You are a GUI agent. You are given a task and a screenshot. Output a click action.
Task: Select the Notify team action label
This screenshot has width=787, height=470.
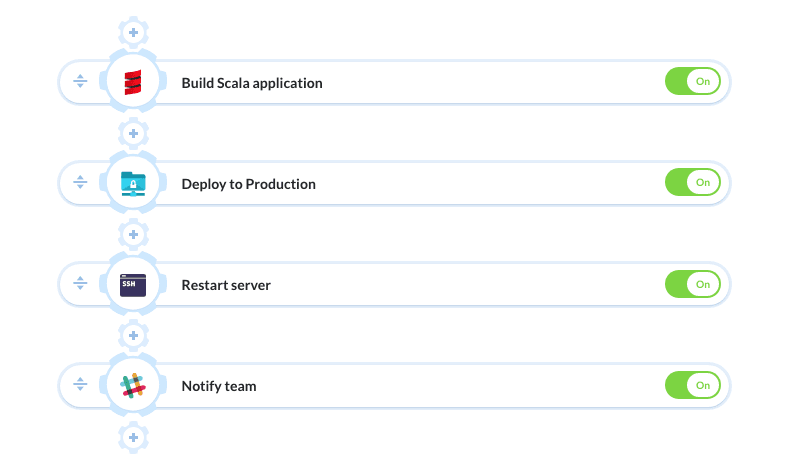point(219,387)
